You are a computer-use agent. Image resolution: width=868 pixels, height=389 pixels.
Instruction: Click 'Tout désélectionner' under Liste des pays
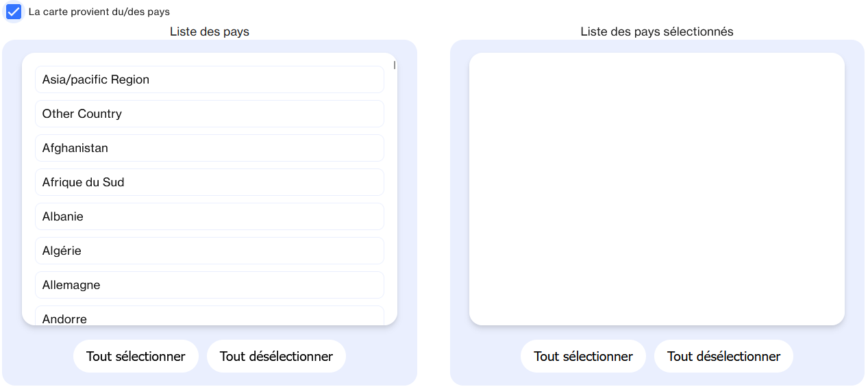[276, 356]
